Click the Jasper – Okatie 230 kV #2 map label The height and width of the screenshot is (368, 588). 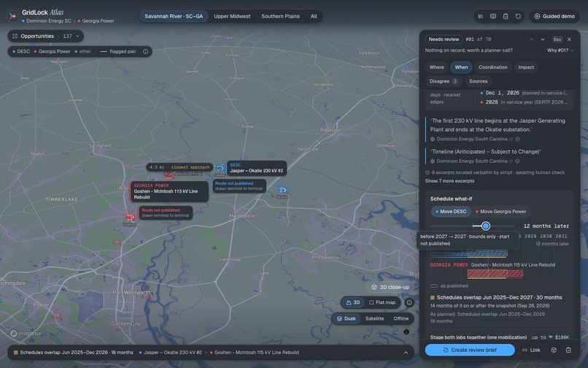click(257, 168)
